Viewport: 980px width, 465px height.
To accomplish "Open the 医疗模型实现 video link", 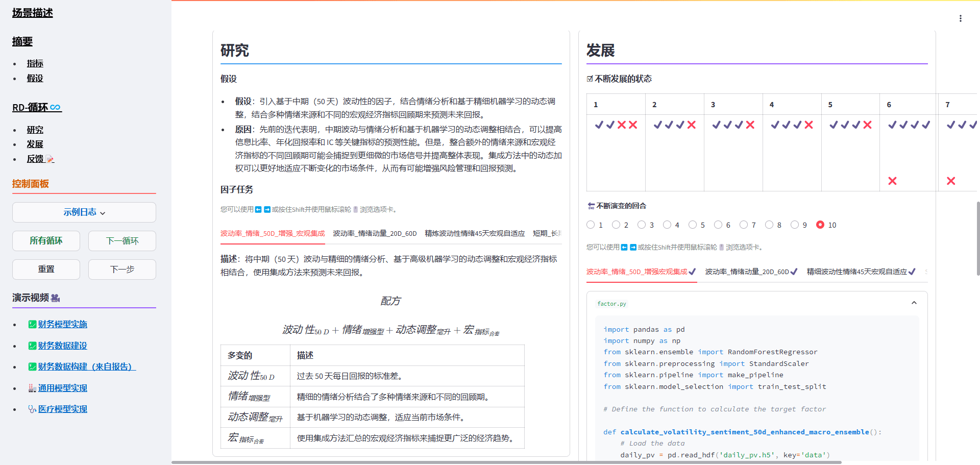I will tap(62, 409).
